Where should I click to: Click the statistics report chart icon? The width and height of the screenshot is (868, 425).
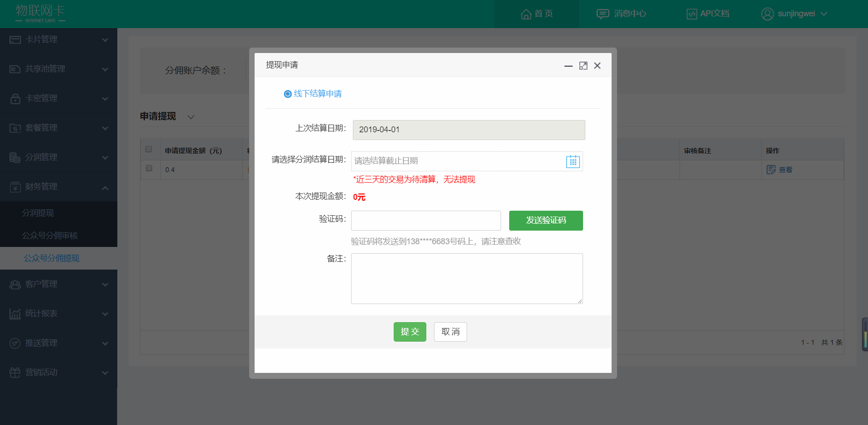15,314
